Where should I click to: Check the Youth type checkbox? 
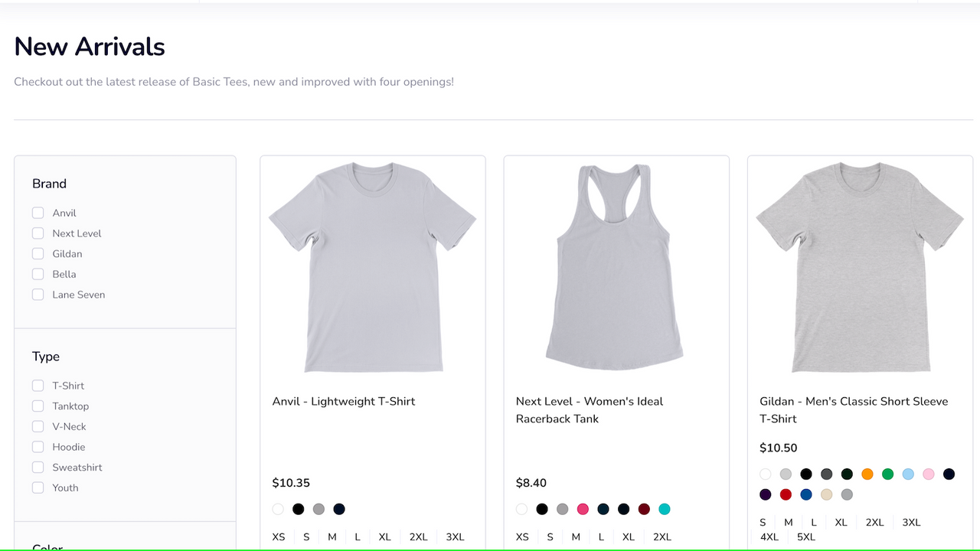(x=38, y=487)
